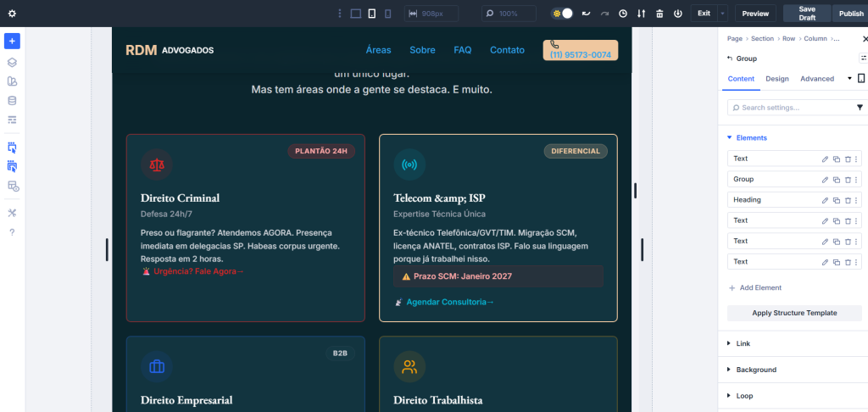Go back using arrow beside Group title
The width and height of the screenshot is (868, 412).
[x=728, y=58]
